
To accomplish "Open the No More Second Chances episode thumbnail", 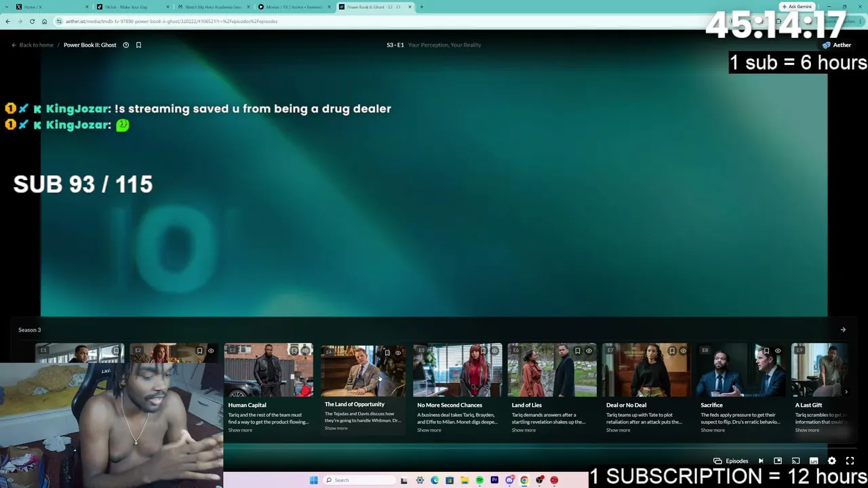I will click(x=458, y=370).
